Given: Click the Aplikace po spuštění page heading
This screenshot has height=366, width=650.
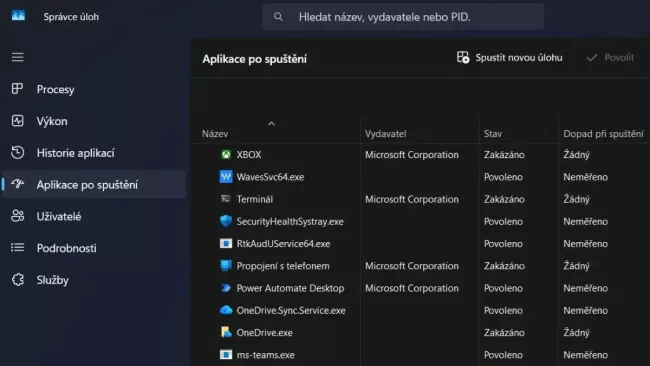Looking at the screenshot, I should 255,59.
